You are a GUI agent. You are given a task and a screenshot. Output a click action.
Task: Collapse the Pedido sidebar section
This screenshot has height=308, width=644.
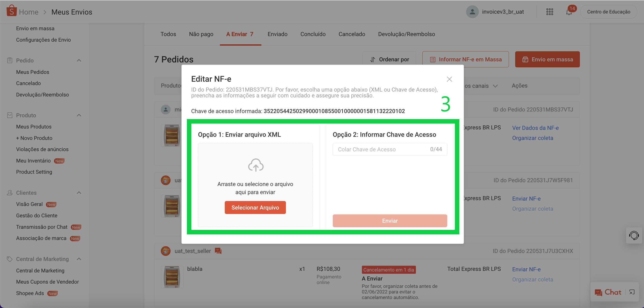79,60
